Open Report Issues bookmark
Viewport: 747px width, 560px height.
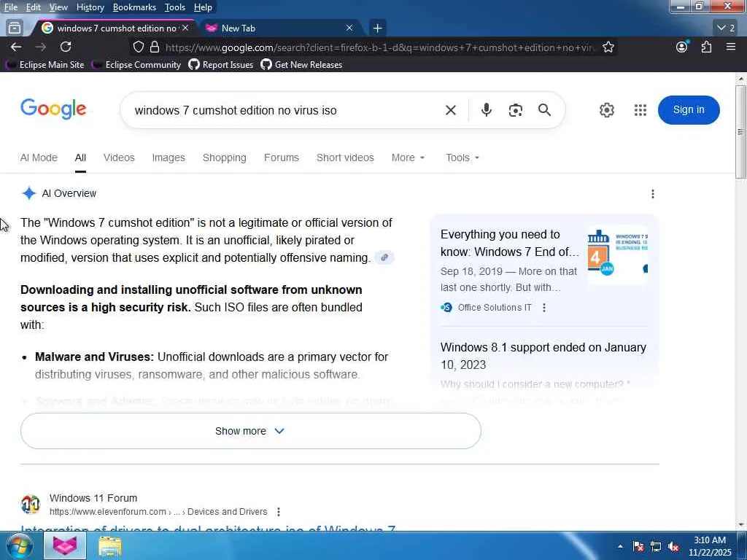(221, 65)
